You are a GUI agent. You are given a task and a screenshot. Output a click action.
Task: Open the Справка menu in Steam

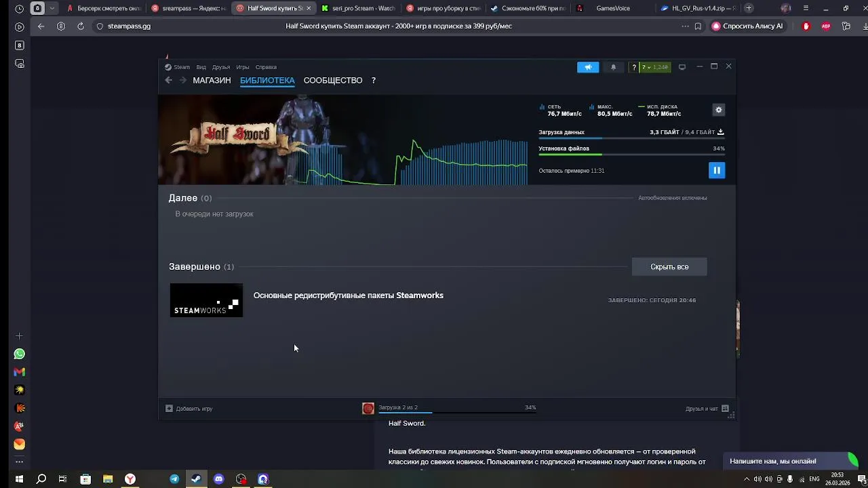[266, 67]
